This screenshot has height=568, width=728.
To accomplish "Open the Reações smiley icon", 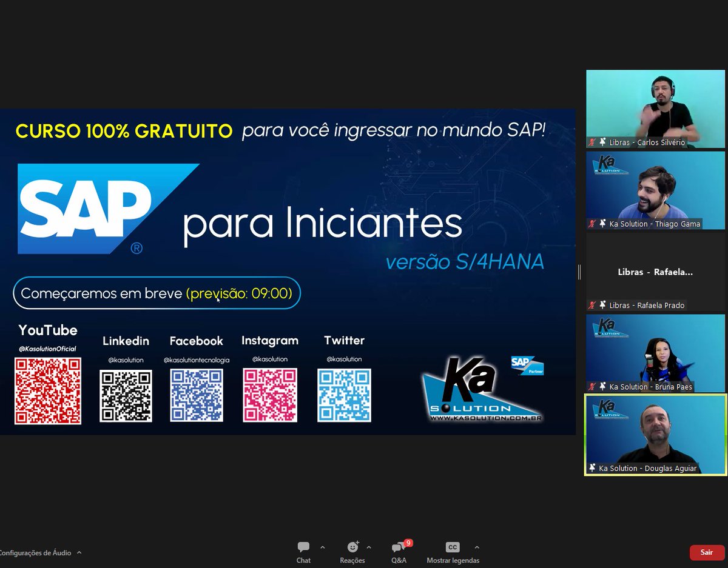I will 352,547.
